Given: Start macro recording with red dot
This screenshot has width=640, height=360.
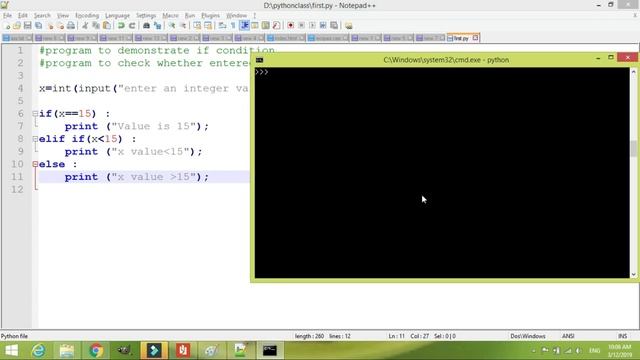Looking at the screenshot, I should coord(291,26).
